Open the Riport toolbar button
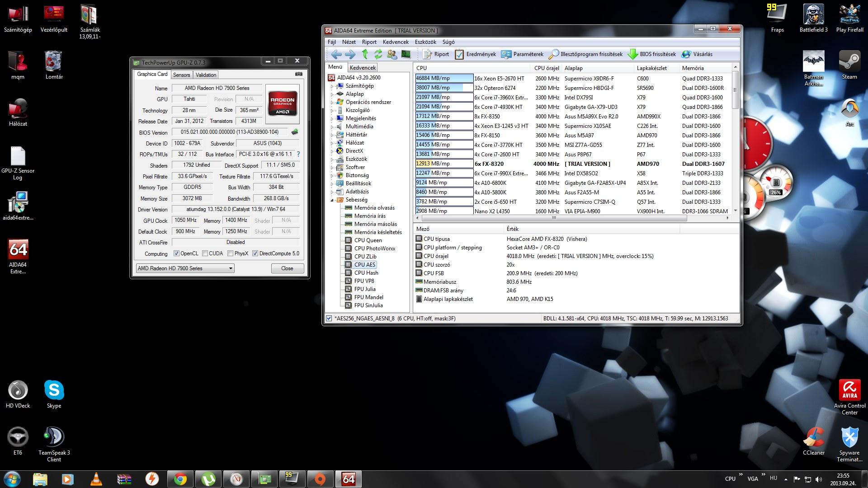868x488 pixels. pos(436,54)
